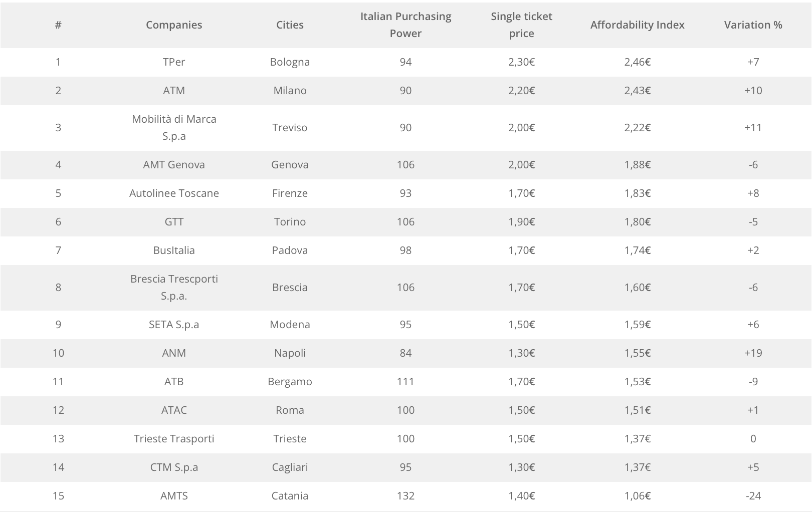Select the ATAC company cell
Viewport: 812px width, 514px height.
click(x=174, y=410)
